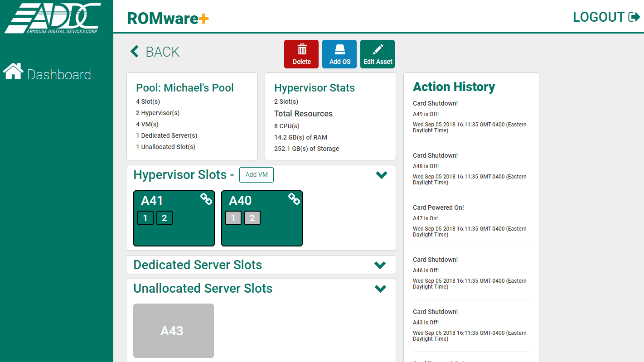The height and width of the screenshot is (362, 644).
Task: Click the Dedicated Server Slots heading
Action: point(198,265)
